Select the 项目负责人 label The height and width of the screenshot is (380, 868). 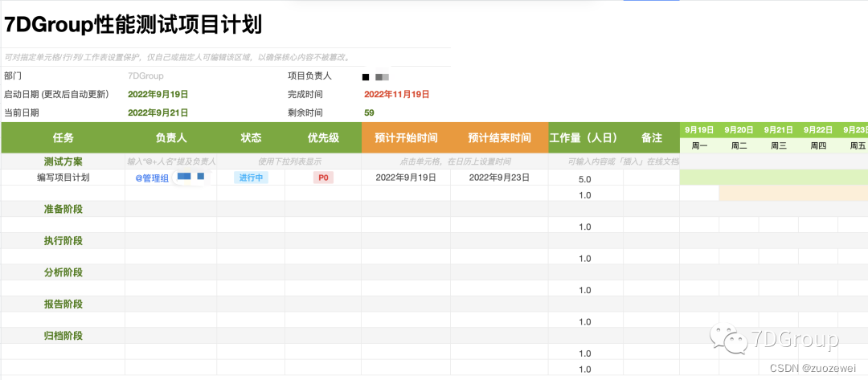(309, 76)
